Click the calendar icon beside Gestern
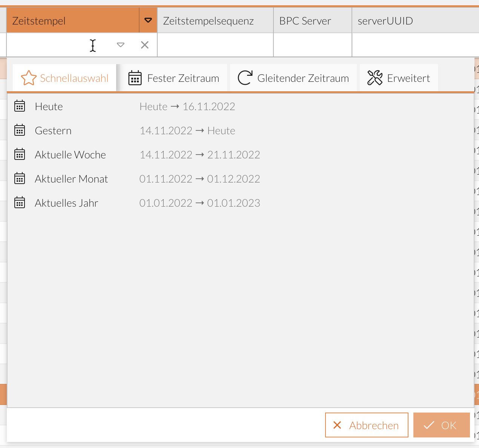The image size is (479, 448). (x=20, y=130)
